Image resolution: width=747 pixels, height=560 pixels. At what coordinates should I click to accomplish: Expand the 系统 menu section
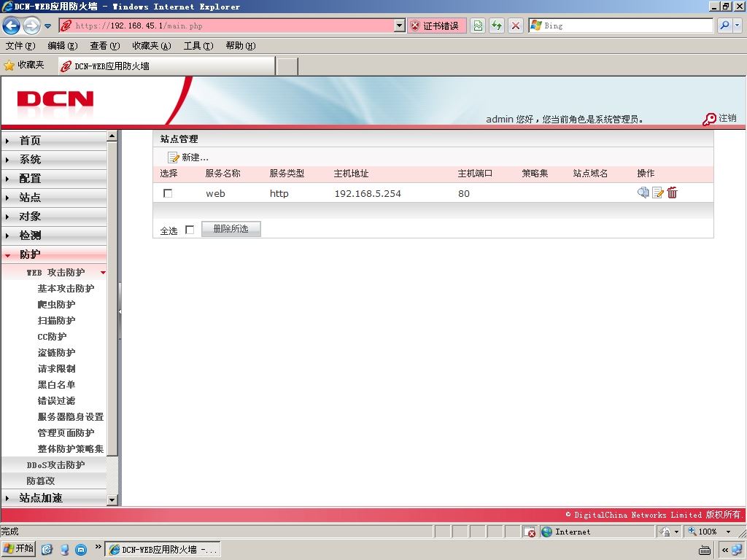click(54, 160)
